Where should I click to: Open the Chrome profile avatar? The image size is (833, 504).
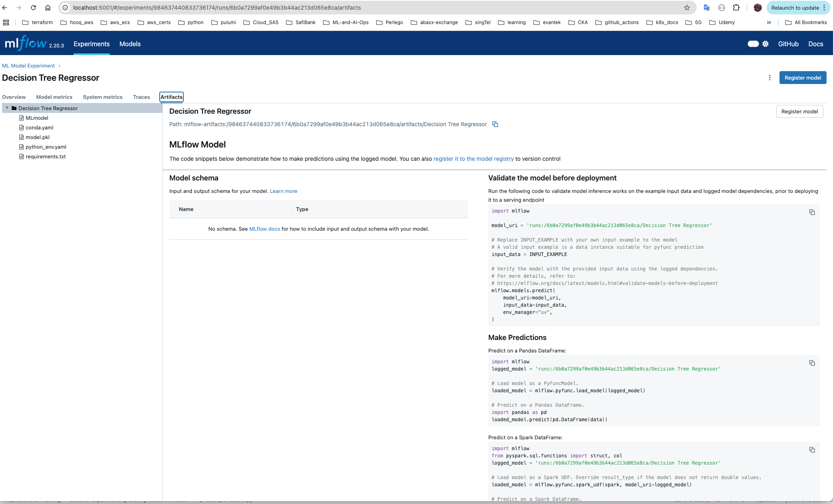tap(757, 8)
